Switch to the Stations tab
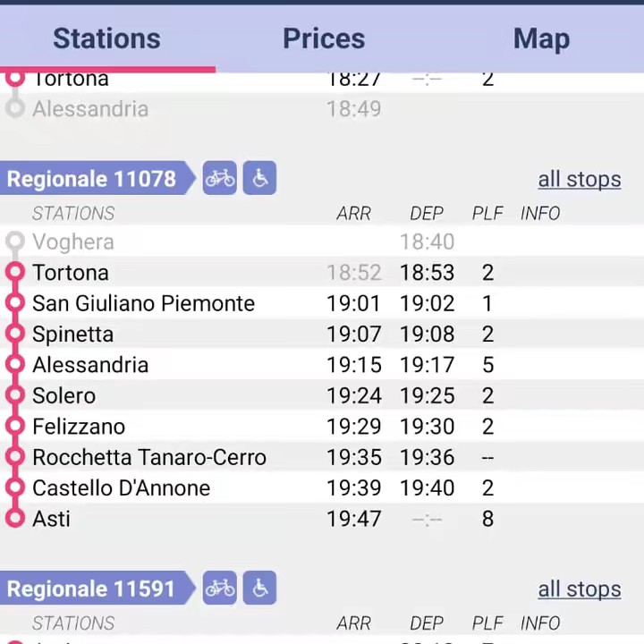 [106, 38]
